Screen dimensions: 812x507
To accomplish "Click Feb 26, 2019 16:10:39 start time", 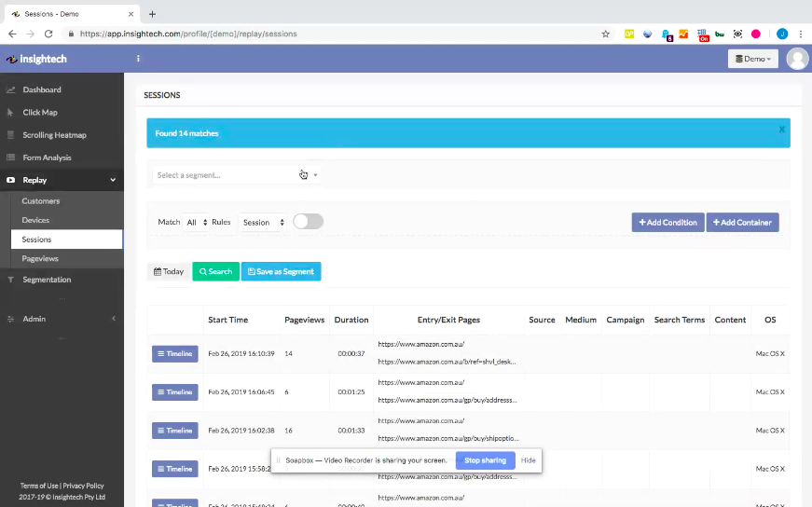I will click(x=241, y=354).
